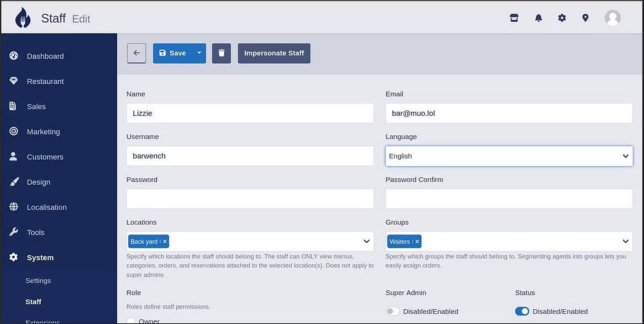644x324 pixels.
Task: Click the Impersonate Staff button
Action: point(274,53)
